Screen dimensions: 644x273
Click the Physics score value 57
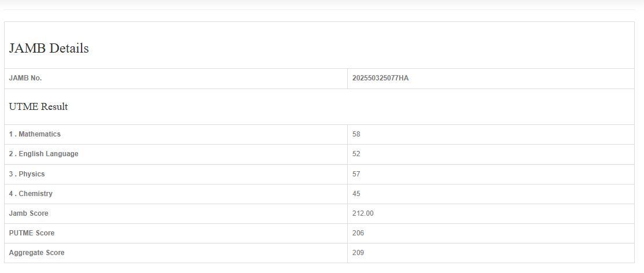click(356, 174)
